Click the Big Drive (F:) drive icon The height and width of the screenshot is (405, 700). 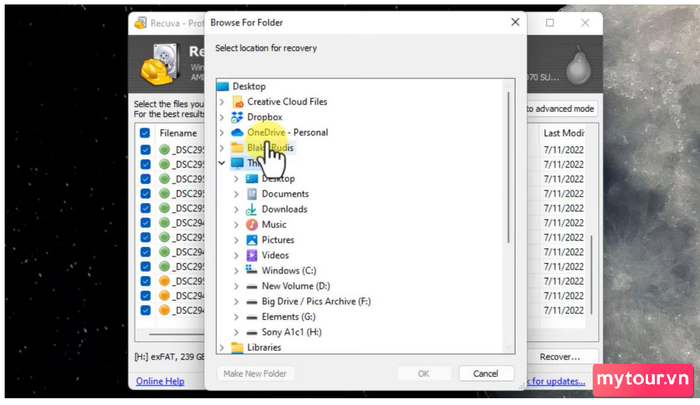(x=252, y=302)
